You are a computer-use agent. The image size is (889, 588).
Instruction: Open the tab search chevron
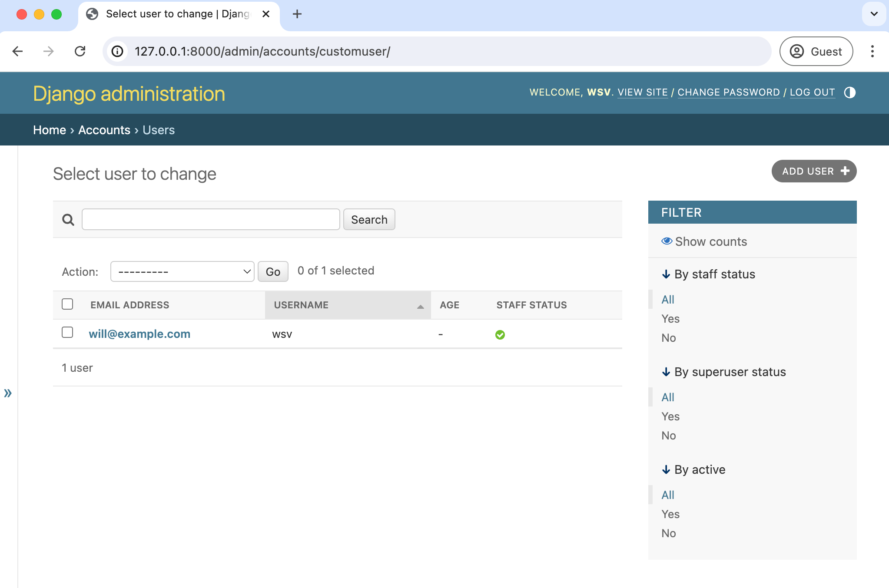point(874,14)
